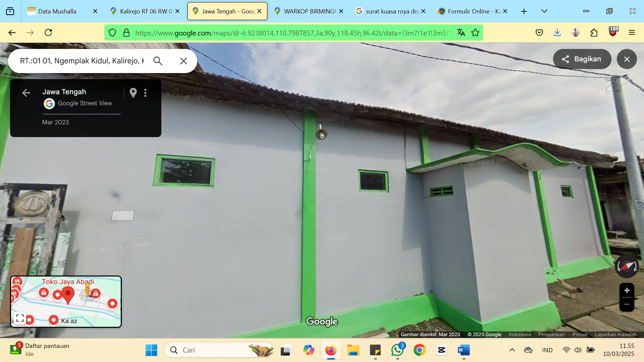Zoom in with the plus control
644x362 pixels.
pyautogui.click(x=627, y=290)
